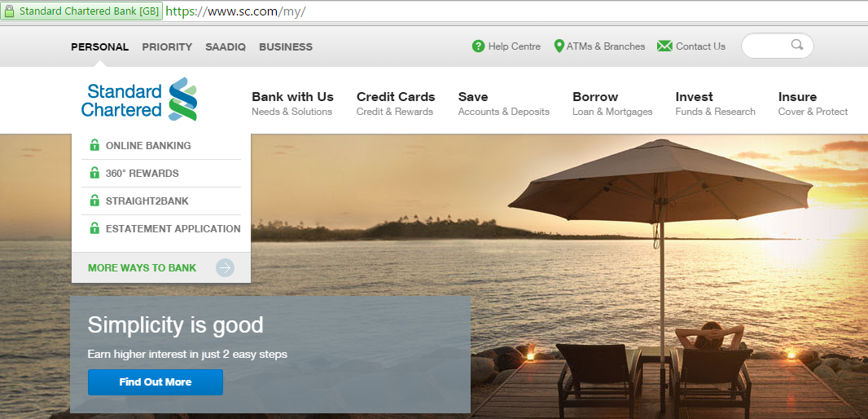Click the Contact Us envelope icon
The width and height of the screenshot is (868, 419).
[664, 46]
